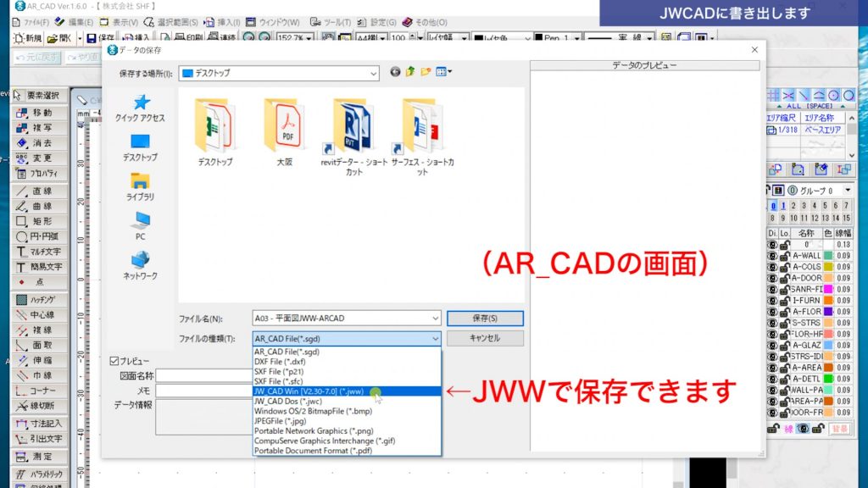Open the グループ 0 dropdown in the right panel
This screenshot has width=868, height=488.
tap(848, 190)
